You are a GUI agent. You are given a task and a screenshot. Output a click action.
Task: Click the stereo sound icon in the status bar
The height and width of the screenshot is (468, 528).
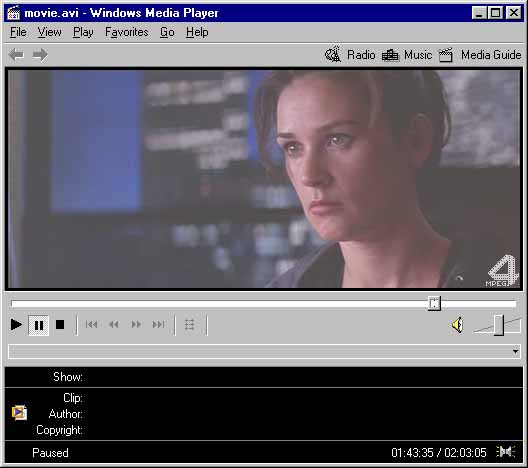tap(506, 452)
